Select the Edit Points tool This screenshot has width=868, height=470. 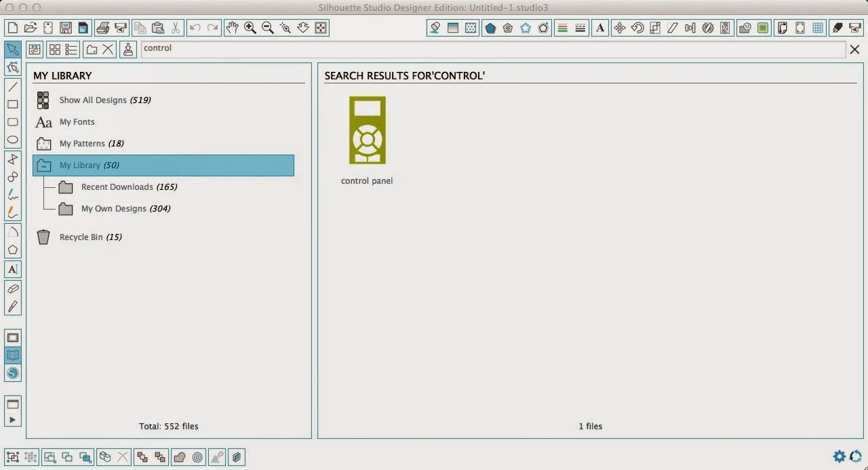tap(12, 67)
